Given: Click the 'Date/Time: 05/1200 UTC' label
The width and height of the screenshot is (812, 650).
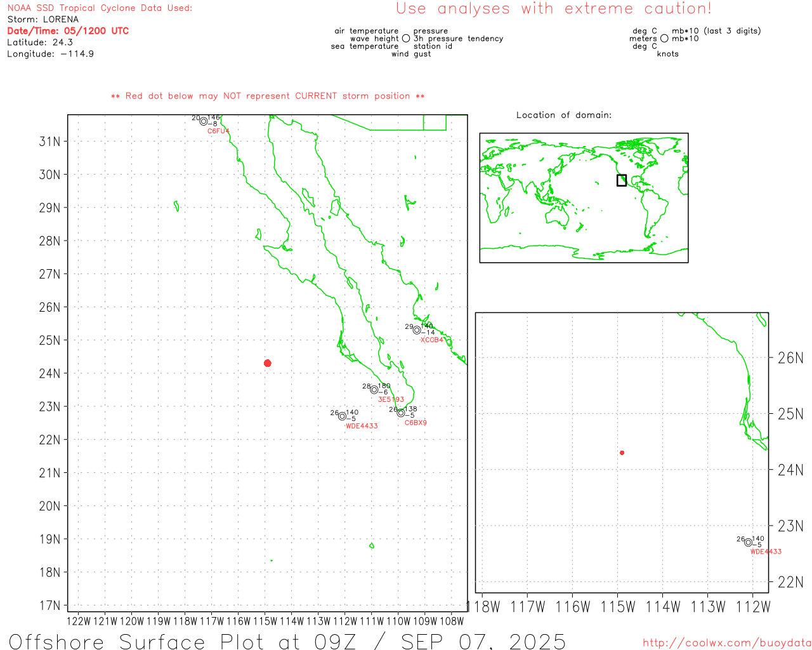Looking at the screenshot, I should pyautogui.click(x=68, y=31).
